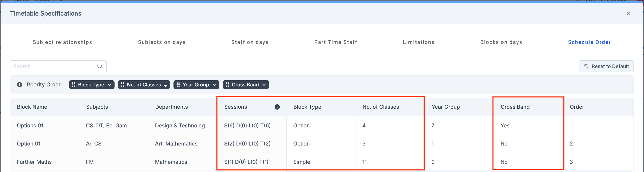The height and width of the screenshot is (172, 644).
Task: Expand the Block Type priority chevron
Action: click(x=109, y=85)
